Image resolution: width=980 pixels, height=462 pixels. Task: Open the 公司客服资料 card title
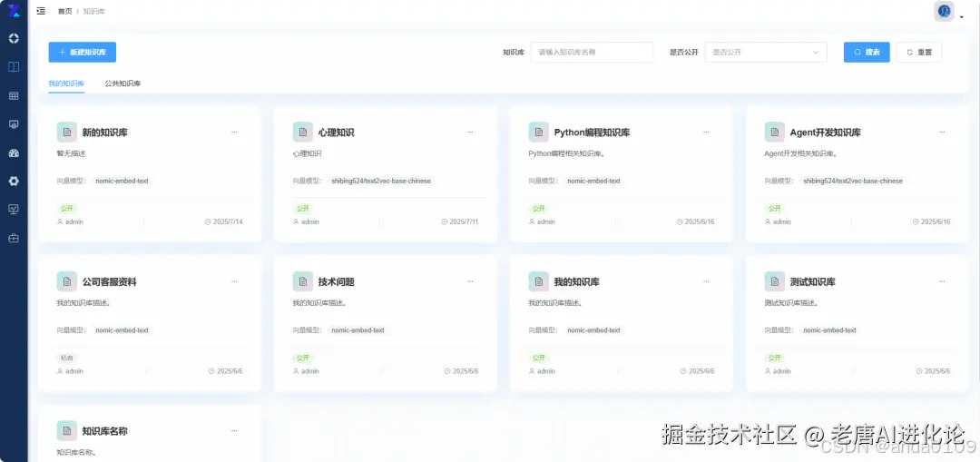point(110,282)
